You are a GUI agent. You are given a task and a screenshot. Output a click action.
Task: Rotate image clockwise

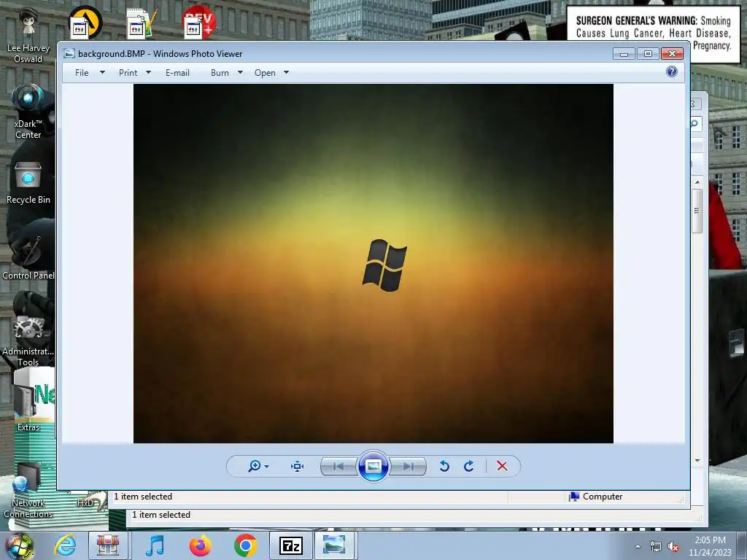(x=469, y=466)
